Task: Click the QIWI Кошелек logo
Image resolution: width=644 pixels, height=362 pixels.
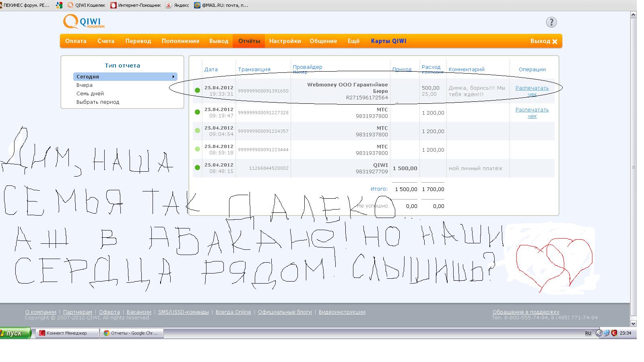Action: 84,22
